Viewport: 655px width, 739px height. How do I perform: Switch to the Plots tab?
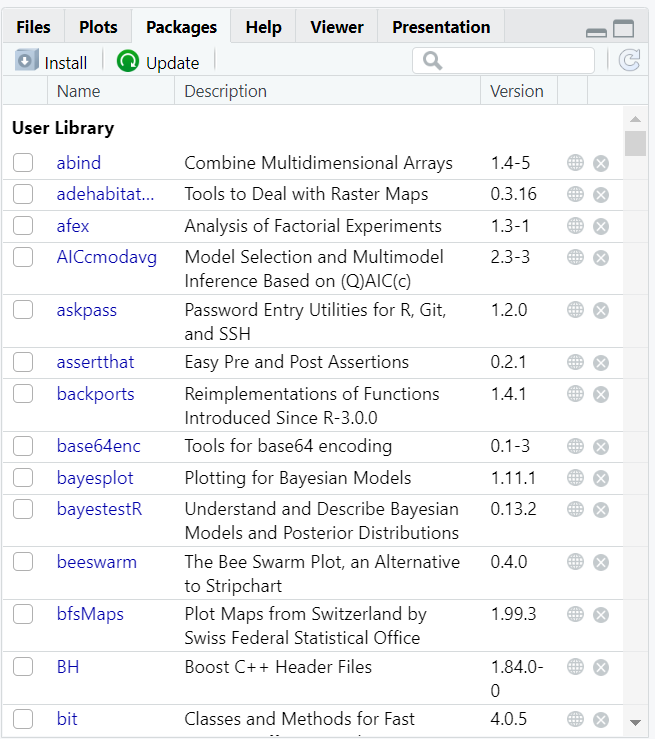point(98,27)
